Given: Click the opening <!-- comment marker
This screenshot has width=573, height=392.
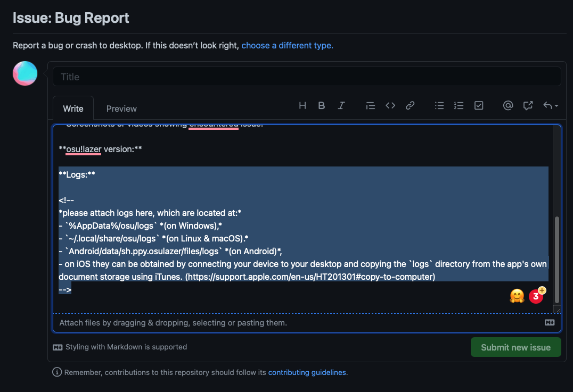Looking at the screenshot, I should (66, 200).
